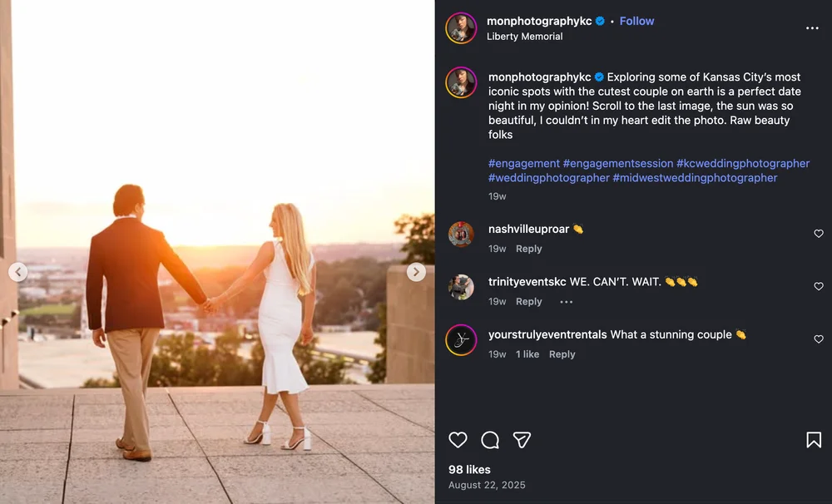
Task: Heart trinityeventskc's comment
Action: pyautogui.click(x=818, y=286)
